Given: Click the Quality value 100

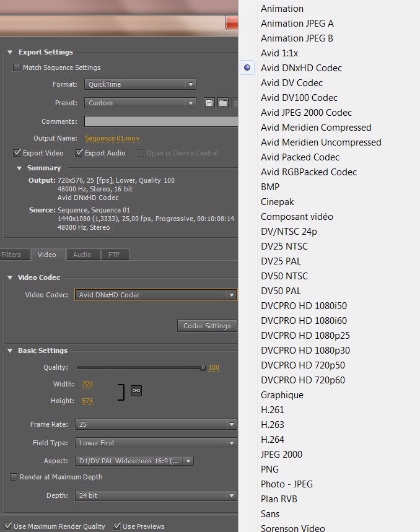Looking at the screenshot, I should click(x=214, y=367).
